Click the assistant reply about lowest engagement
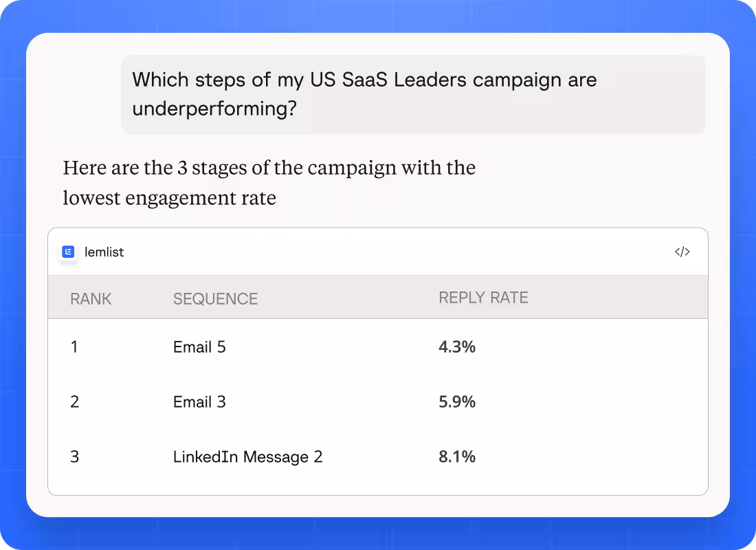756x550 pixels. coord(269,183)
